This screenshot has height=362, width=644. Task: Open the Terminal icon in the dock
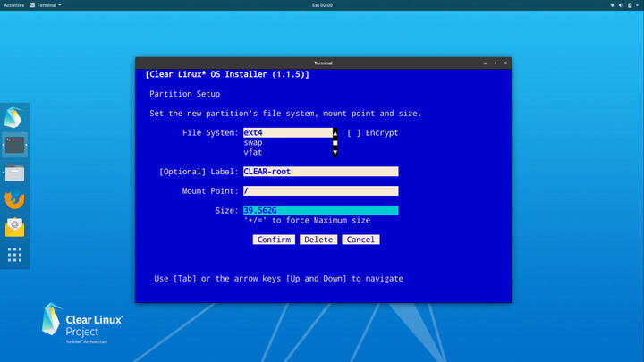tap(15, 145)
